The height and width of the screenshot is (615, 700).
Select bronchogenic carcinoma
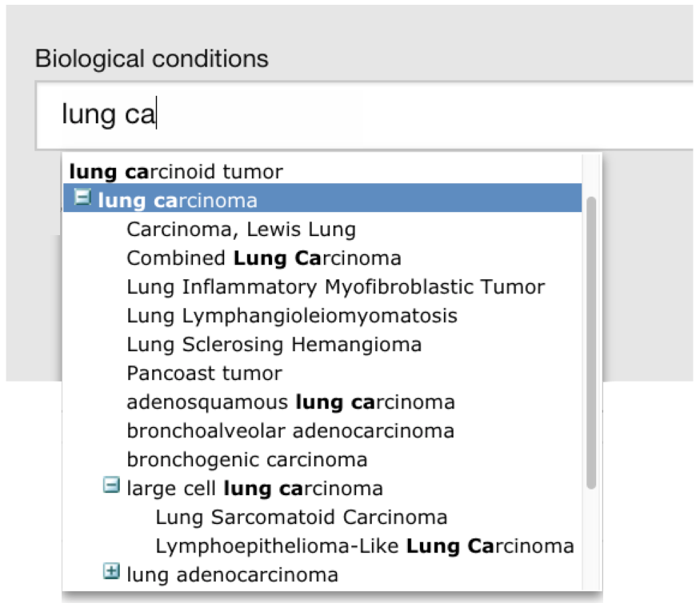coord(246,460)
